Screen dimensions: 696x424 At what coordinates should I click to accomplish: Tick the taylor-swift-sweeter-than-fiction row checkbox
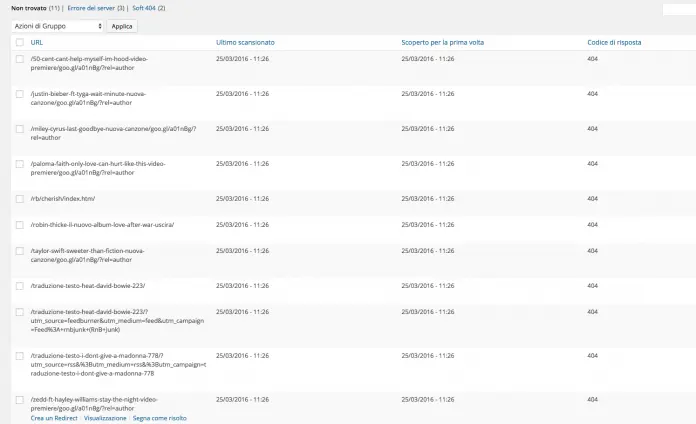click(20, 251)
